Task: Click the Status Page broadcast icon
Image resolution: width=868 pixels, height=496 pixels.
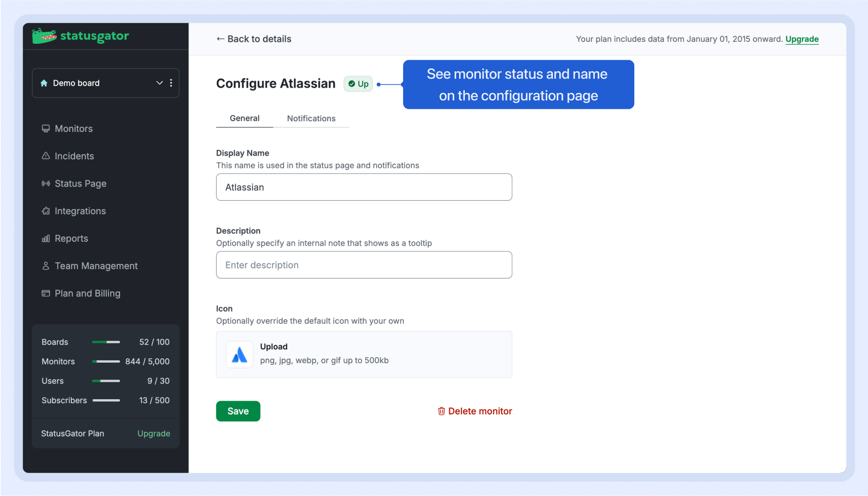Action: (46, 183)
